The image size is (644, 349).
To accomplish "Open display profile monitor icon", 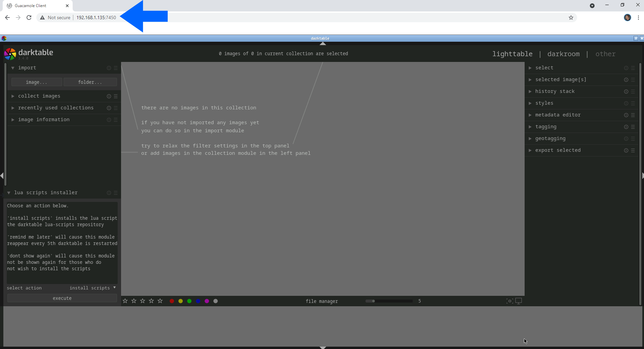I will [x=519, y=301].
